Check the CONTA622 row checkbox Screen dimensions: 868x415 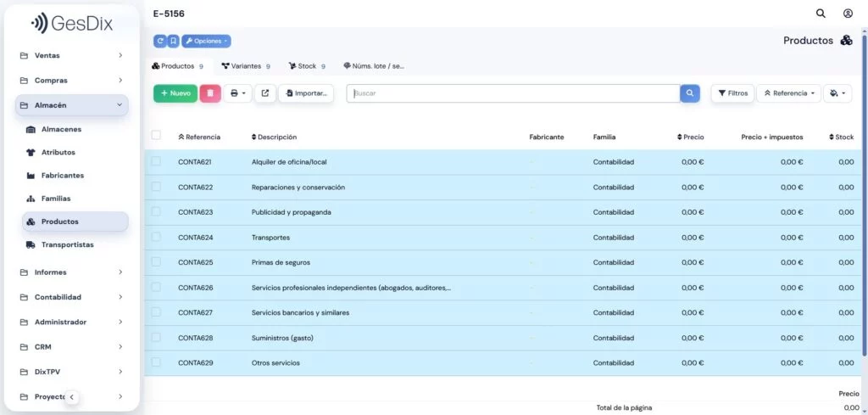coord(156,186)
